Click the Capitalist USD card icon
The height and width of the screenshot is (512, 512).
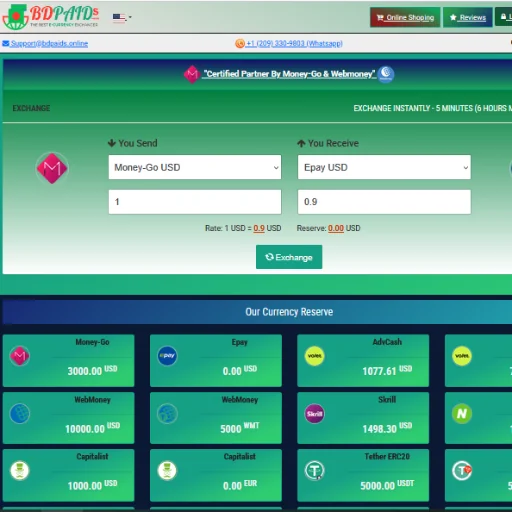[x=20, y=471]
